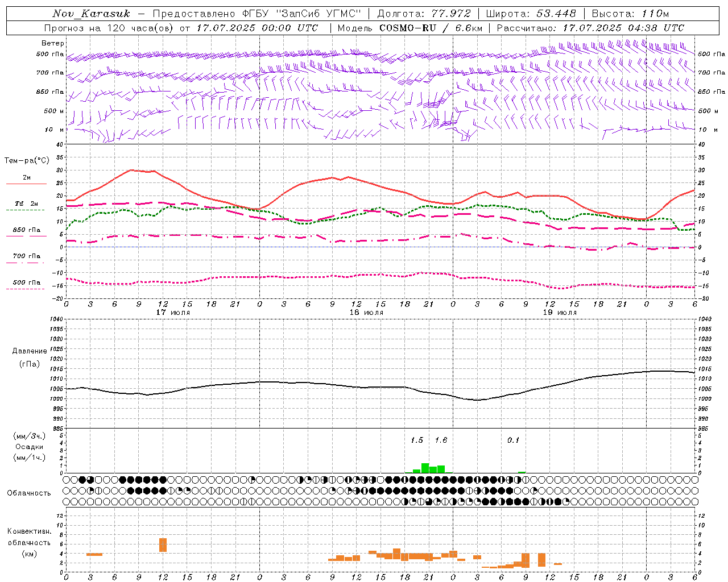
Task: Click the '10 м' wind level label on right
Action: pos(708,130)
